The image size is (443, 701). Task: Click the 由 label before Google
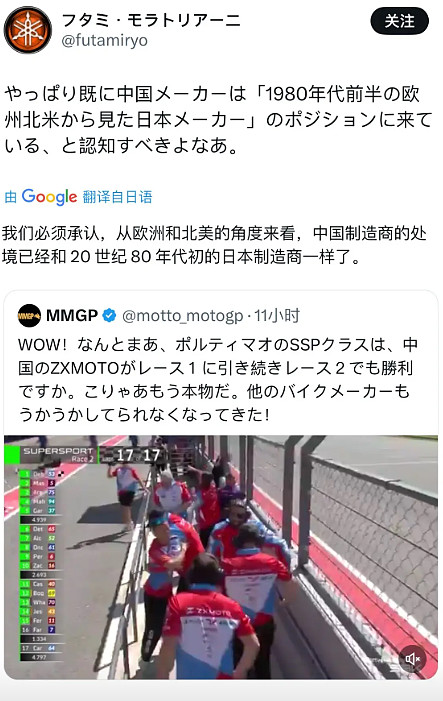(11, 197)
